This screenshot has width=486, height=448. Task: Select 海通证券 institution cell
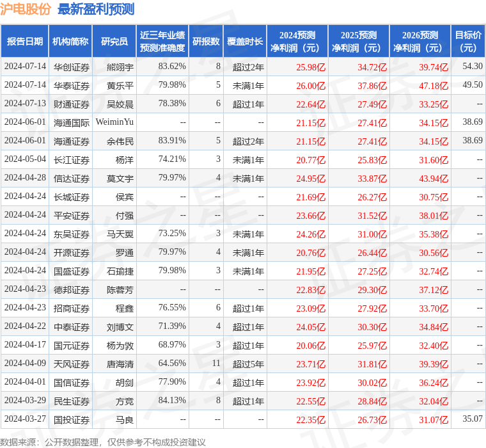tap(72, 141)
